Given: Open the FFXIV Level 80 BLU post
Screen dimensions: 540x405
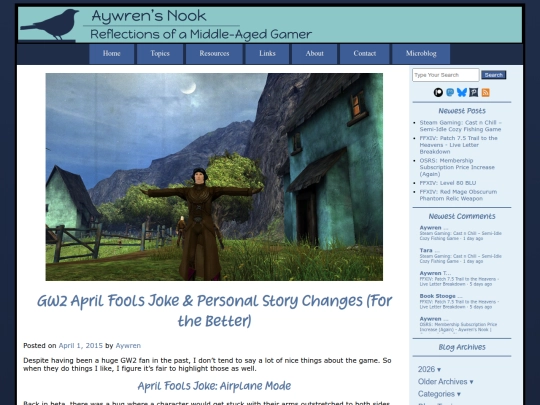Looking at the screenshot, I should pyautogui.click(x=448, y=183).
